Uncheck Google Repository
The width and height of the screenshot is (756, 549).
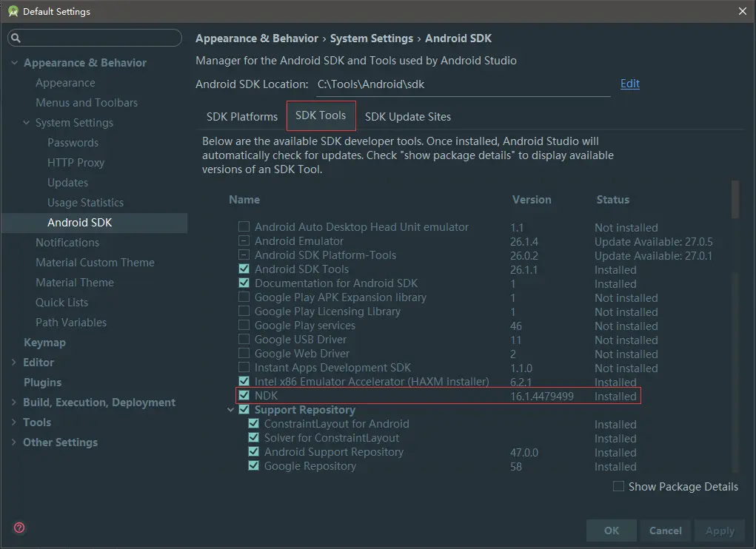pyautogui.click(x=254, y=465)
